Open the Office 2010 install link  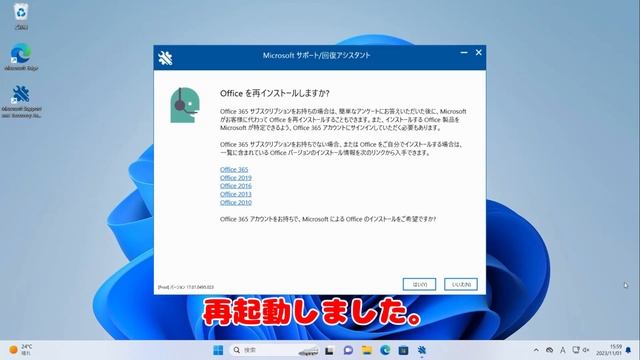point(236,202)
